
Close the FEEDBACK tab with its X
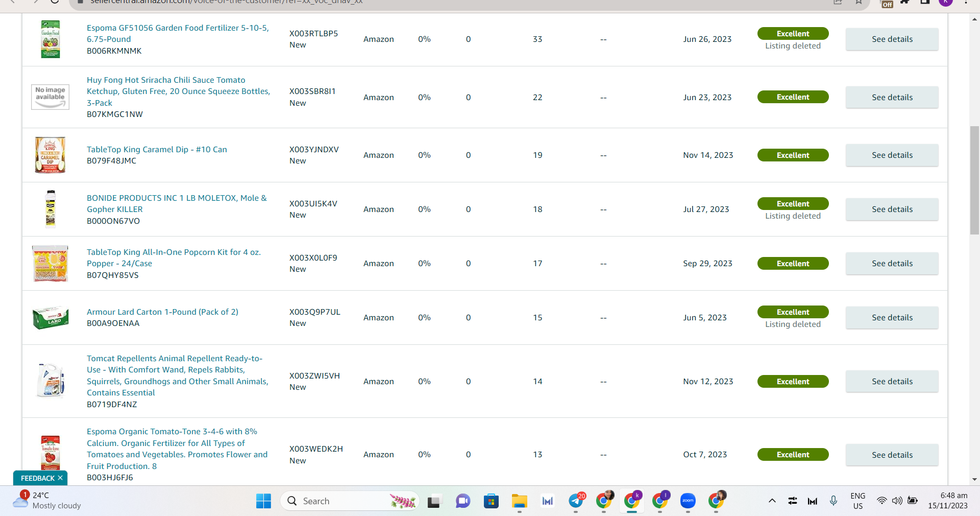pos(60,478)
